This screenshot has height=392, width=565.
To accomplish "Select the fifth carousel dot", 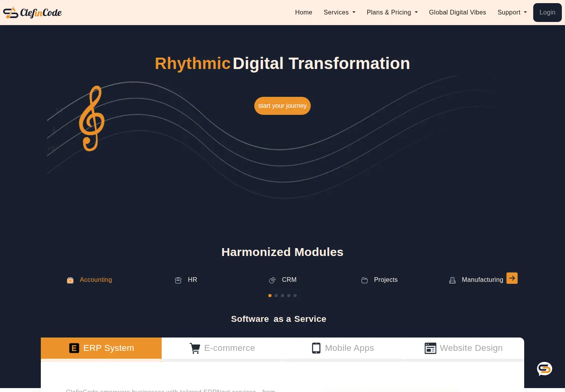I will click(x=295, y=296).
